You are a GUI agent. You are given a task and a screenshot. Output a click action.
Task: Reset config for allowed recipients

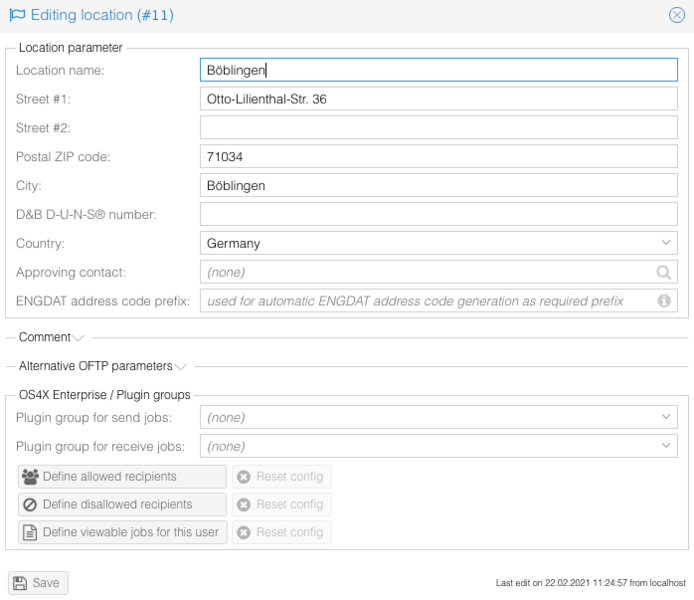click(281, 476)
